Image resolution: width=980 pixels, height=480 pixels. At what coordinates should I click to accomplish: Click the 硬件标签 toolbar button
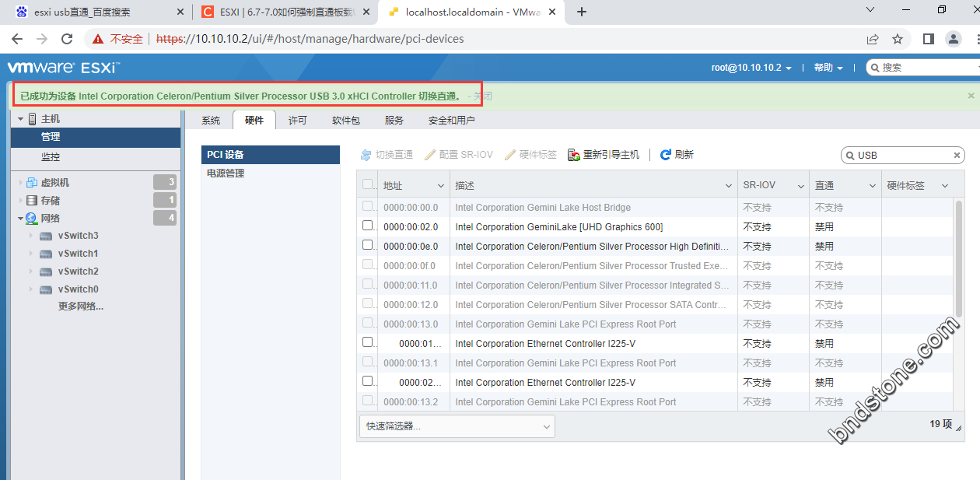click(x=531, y=155)
